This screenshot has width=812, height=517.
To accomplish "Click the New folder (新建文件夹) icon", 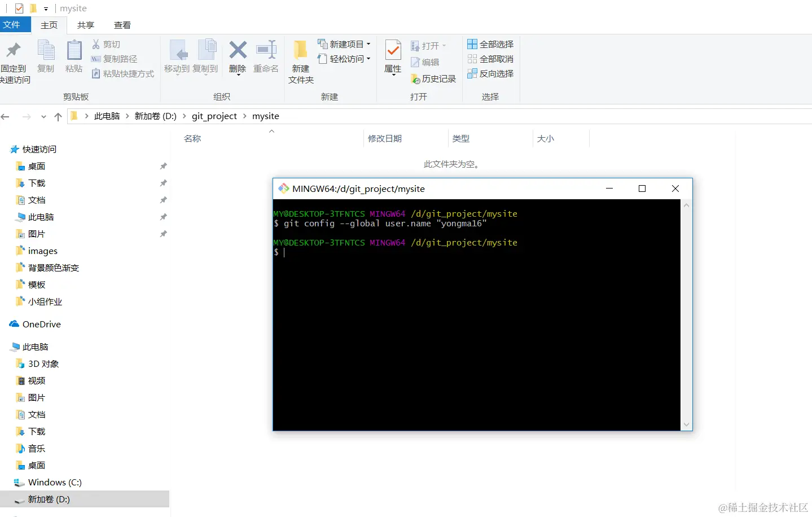I will [x=300, y=50].
